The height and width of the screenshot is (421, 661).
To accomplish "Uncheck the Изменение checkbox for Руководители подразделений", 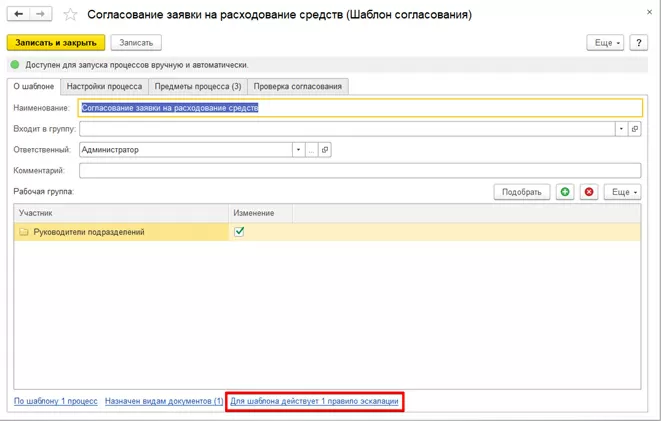I will click(239, 231).
